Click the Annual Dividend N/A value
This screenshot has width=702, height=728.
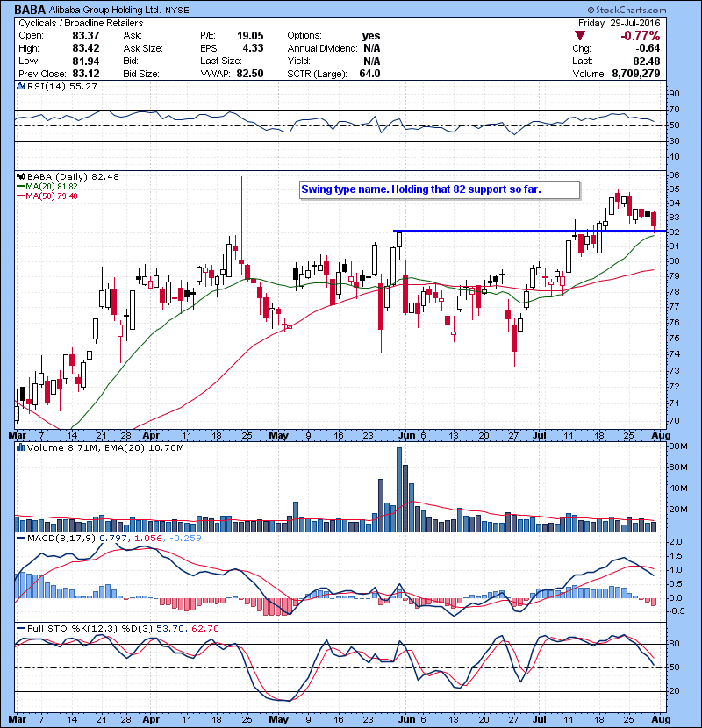tap(372, 48)
